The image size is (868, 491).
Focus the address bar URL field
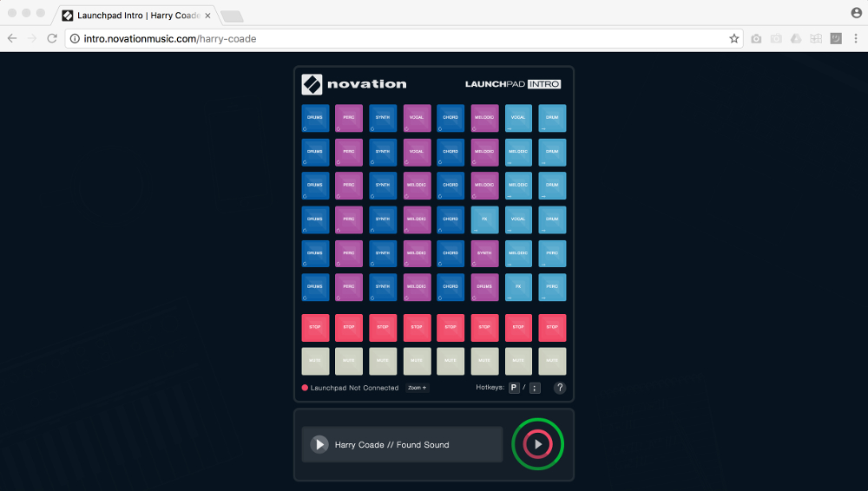[x=403, y=39]
